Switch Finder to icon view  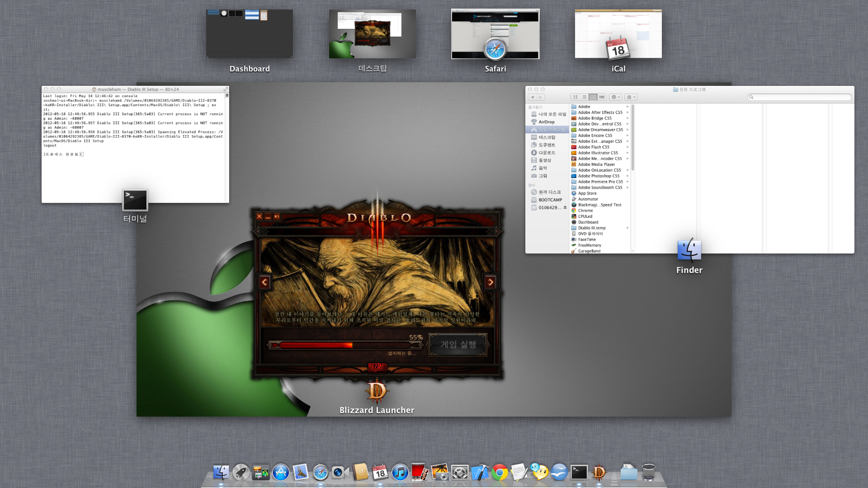(576, 97)
